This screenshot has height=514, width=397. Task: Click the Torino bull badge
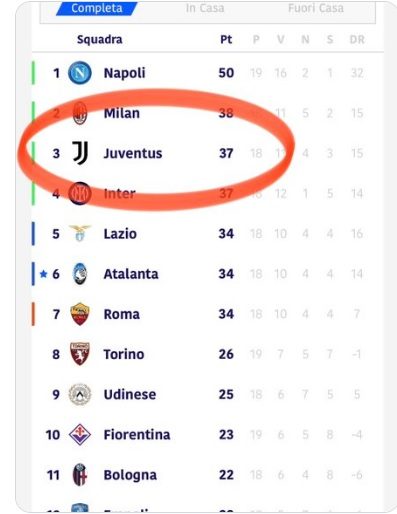pos(80,354)
